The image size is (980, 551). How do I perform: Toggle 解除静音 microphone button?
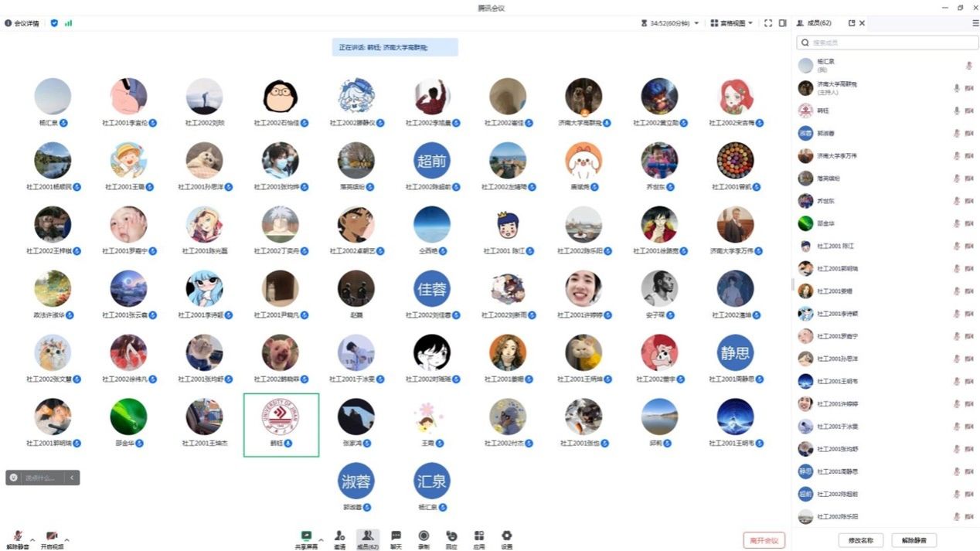[x=17, y=537]
